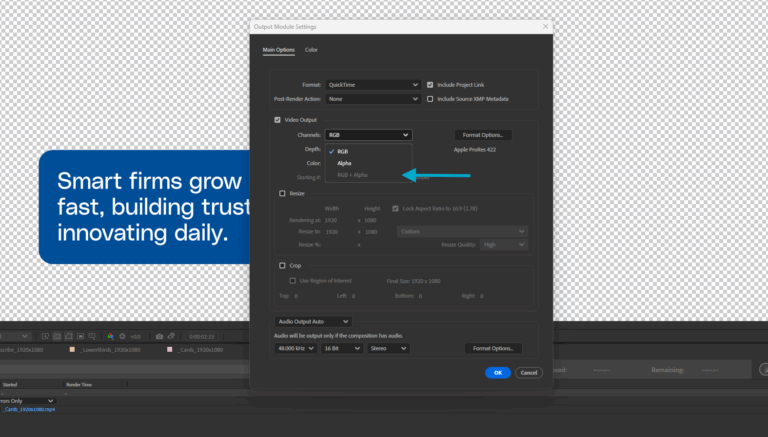Image resolution: width=768 pixels, height=437 pixels.
Task: Open the Stereo audio channels dropdown
Action: pos(388,348)
